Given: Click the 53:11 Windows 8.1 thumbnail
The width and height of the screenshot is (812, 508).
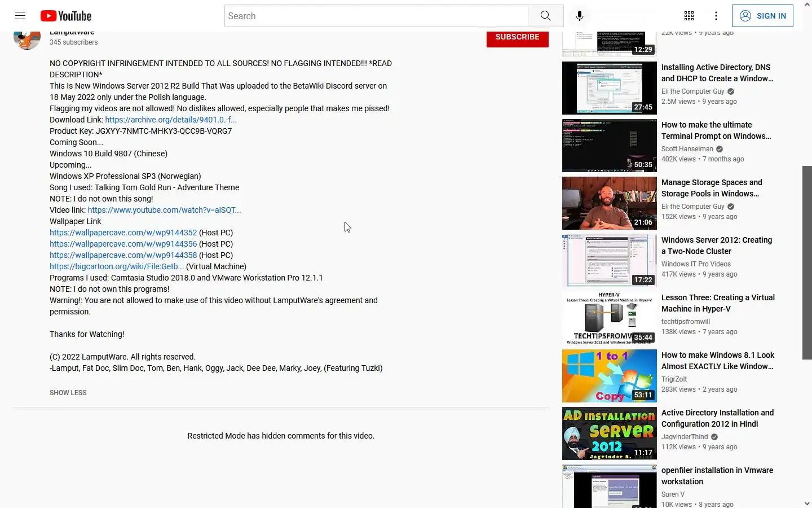Looking at the screenshot, I should point(610,376).
